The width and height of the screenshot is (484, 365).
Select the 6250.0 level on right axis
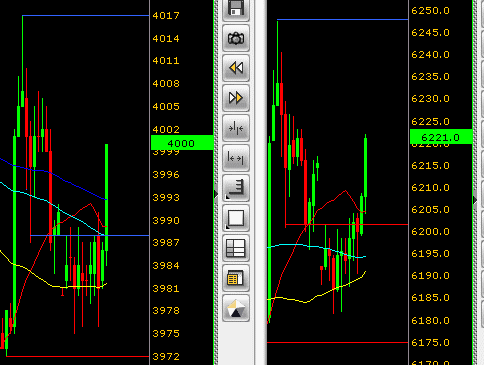pos(430,11)
